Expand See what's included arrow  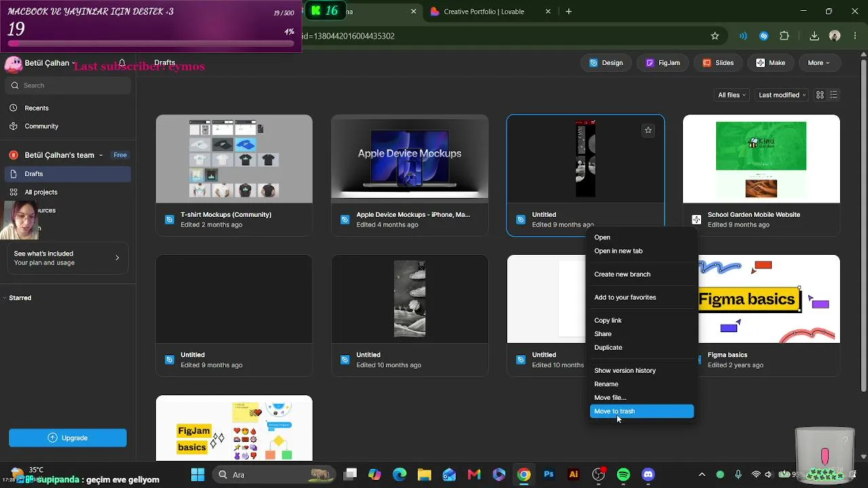click(x=117, y=258)
